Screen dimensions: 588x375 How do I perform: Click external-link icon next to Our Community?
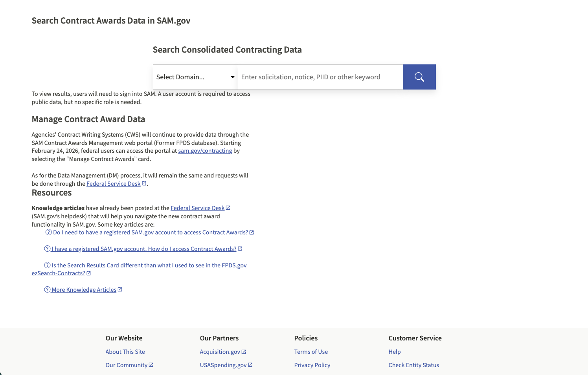151,365
